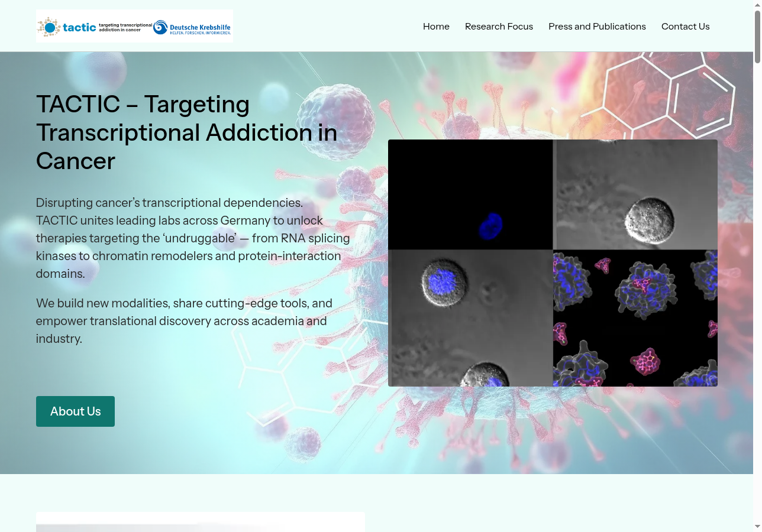Click paragraph starting "We build new modalities"

point(184,321)
